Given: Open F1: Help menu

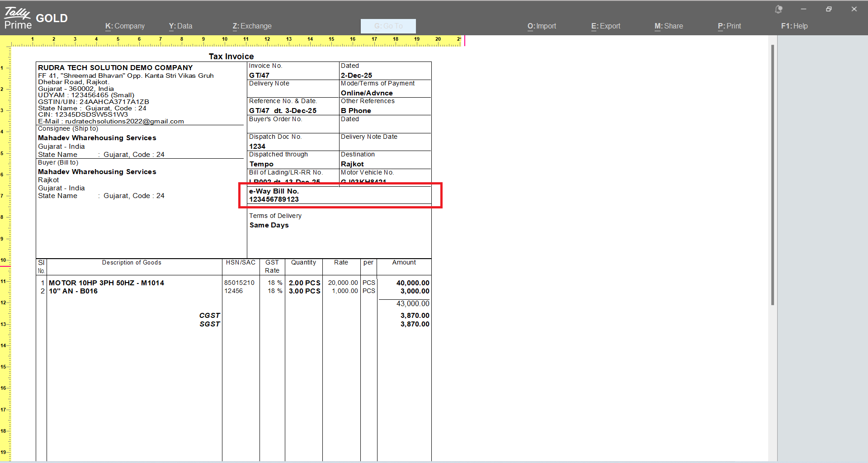Looking at the screenshot, I should click(794, 26).
